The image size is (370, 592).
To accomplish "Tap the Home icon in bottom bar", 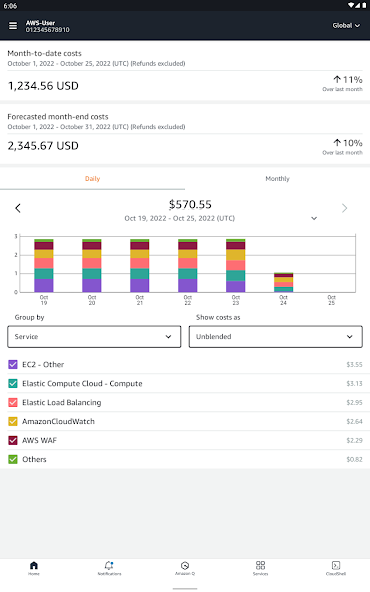I will tap(34, 565).
